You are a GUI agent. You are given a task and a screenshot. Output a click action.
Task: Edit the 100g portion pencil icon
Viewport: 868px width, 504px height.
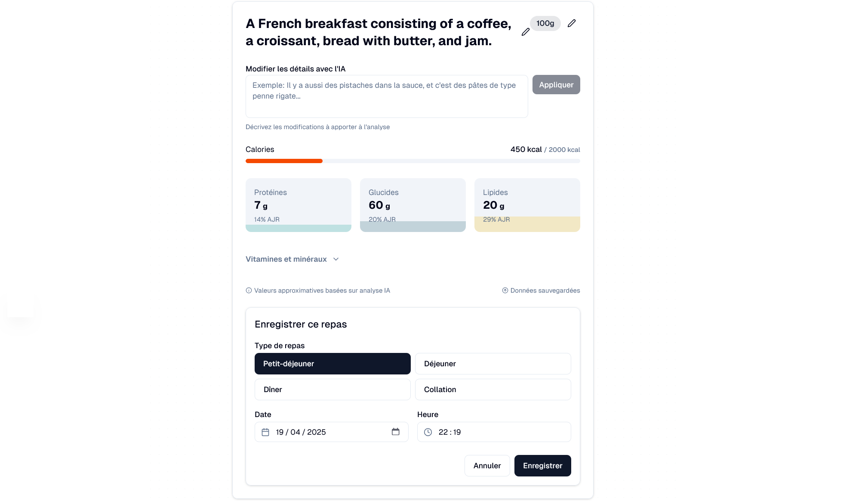571,23
